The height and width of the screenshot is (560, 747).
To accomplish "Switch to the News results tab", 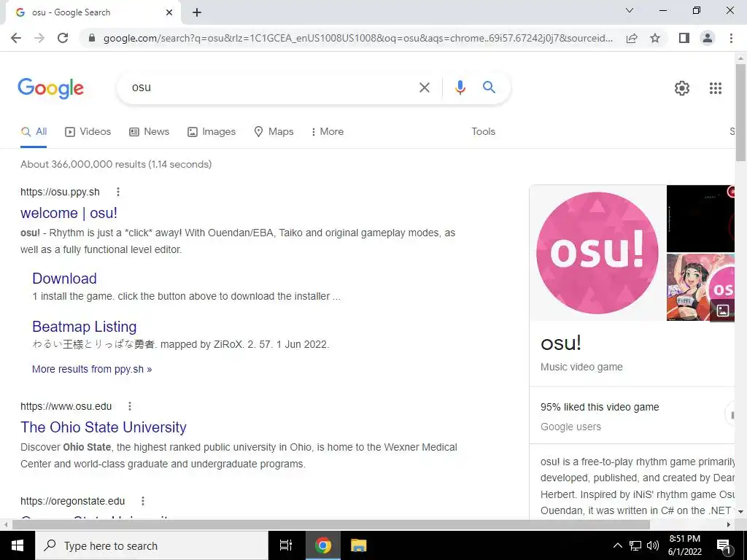I will click(x=149, y=132).
